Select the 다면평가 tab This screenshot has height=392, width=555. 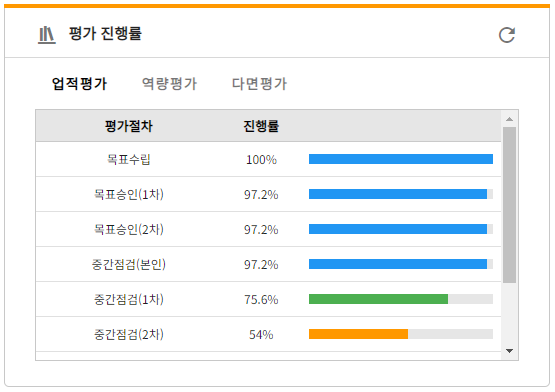tap(259, 84)
